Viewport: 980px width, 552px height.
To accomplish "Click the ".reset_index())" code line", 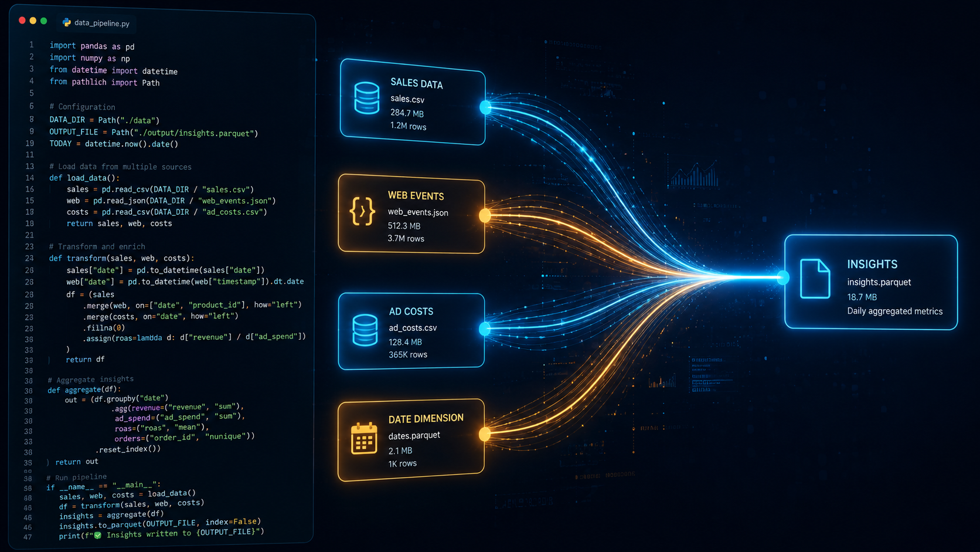I will [128, 449].
